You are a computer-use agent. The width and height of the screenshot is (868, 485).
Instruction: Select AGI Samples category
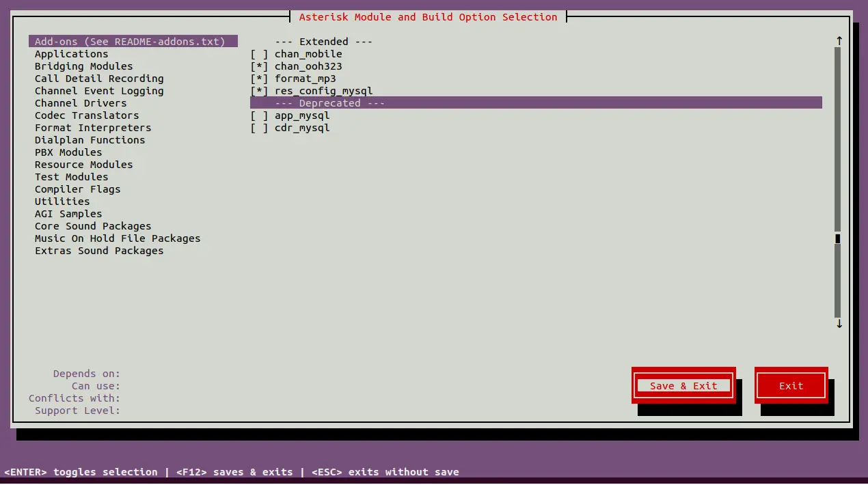(x=68, y=214)
